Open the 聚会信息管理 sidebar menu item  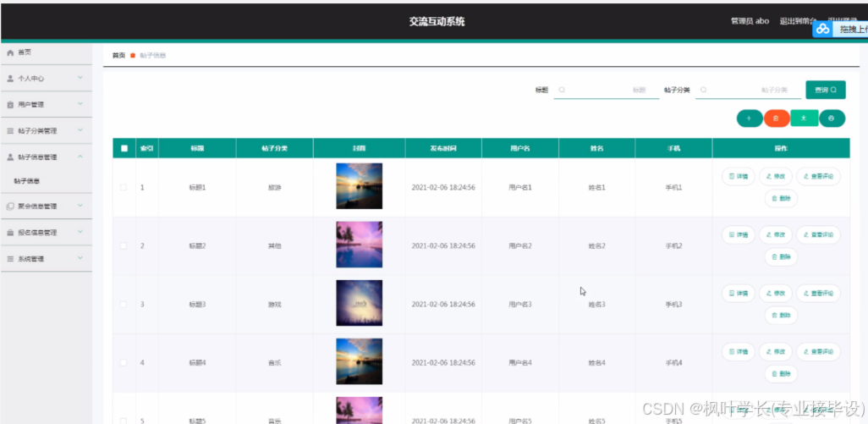(x=46, y=206)
